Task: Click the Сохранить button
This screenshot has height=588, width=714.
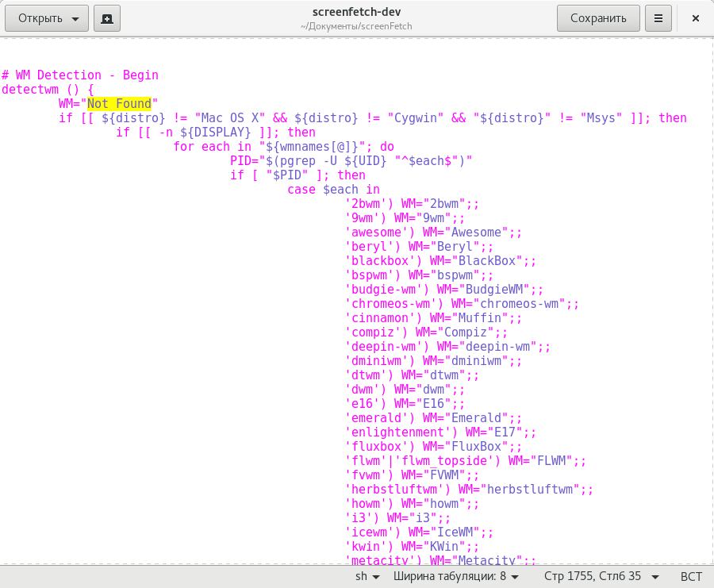Action: [598, 18]
